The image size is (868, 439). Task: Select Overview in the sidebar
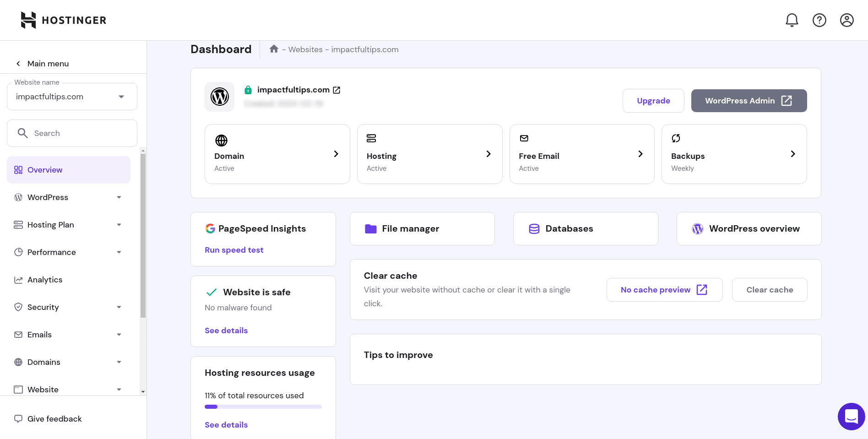[x=69, y=170]
